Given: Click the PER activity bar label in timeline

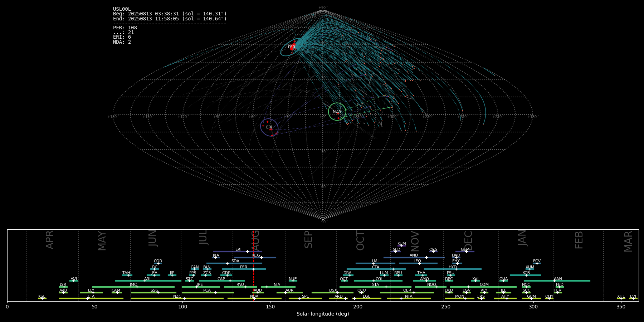Looking at the screenshot, I should 244,267.
